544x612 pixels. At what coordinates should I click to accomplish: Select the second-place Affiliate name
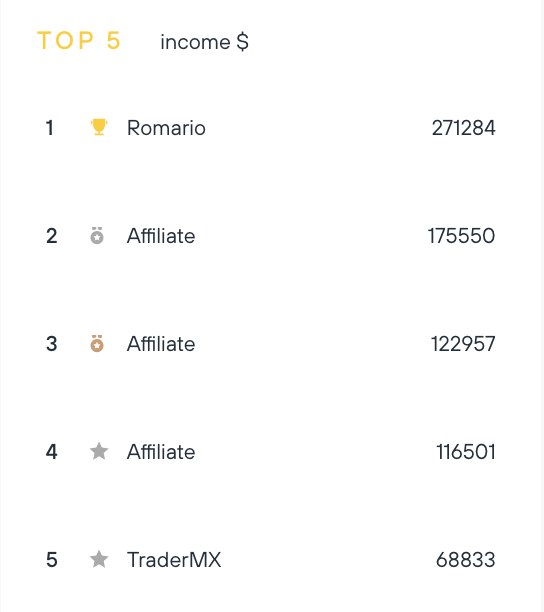tap(161, 236)
